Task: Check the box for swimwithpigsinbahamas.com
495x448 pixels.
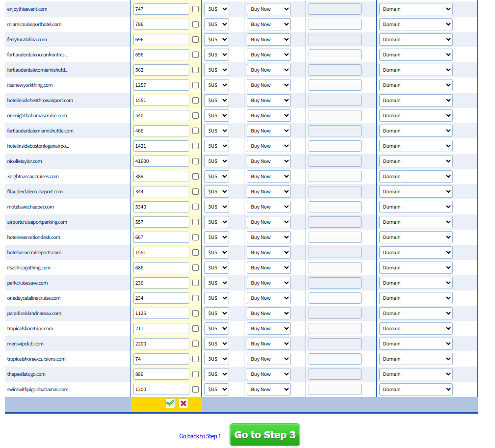Action: tap(196, 390)
